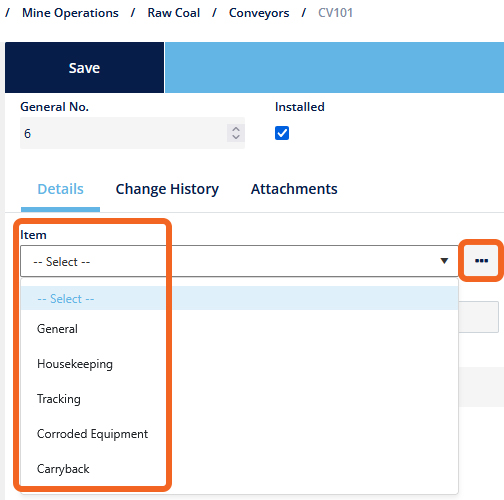Click inside the General No. input field
The width and height of the screenshot is (504, 500).
[x=123, y=133]
